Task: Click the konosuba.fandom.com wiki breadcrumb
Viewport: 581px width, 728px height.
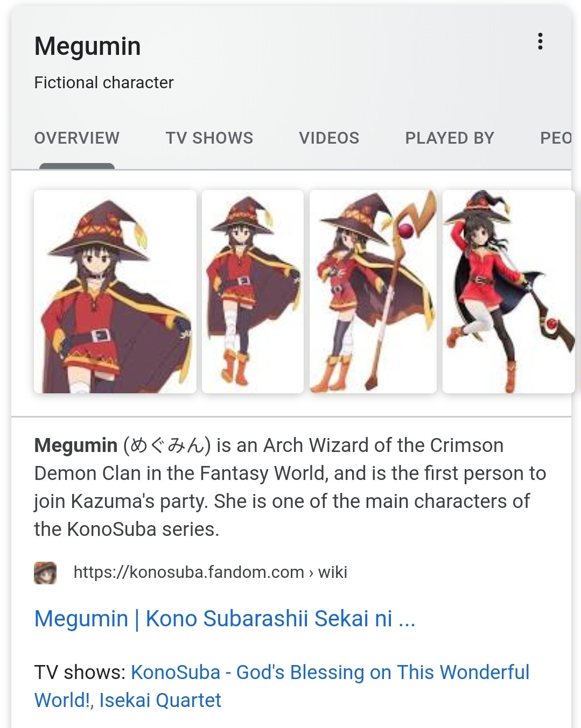Action: (x=211, y=573)
